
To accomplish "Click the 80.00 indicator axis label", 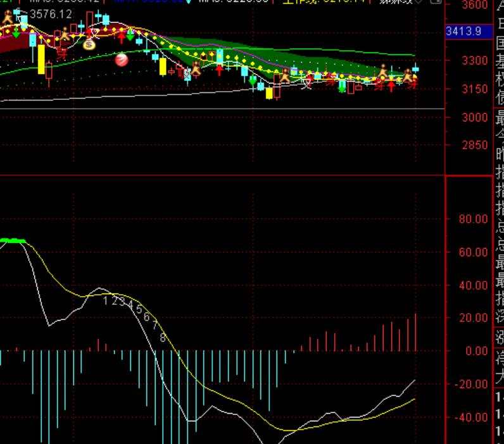I will (473, 219).
